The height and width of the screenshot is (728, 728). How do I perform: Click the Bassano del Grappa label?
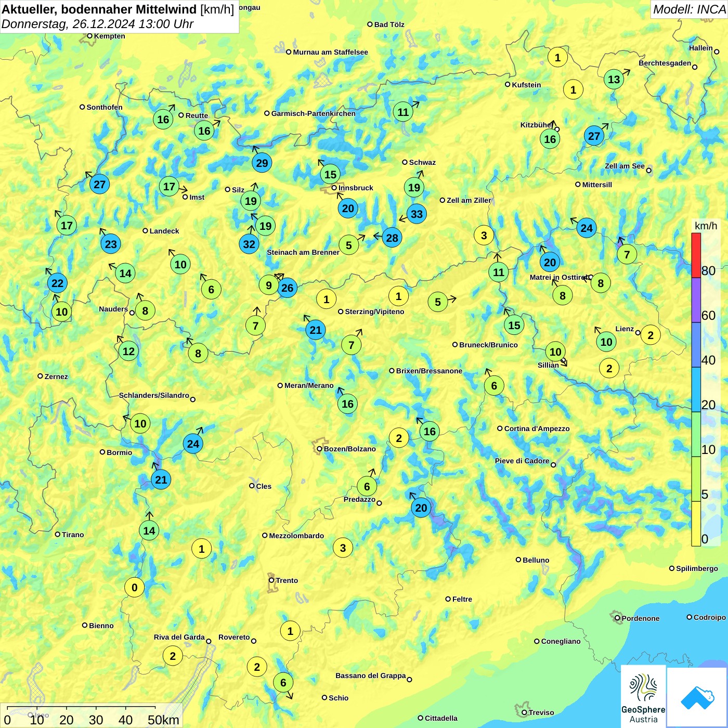click(371, 675)
